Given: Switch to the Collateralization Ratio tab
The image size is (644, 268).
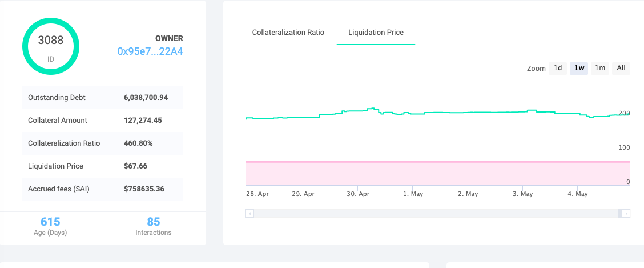Looking at the screenshot, I should pos(288,33).
